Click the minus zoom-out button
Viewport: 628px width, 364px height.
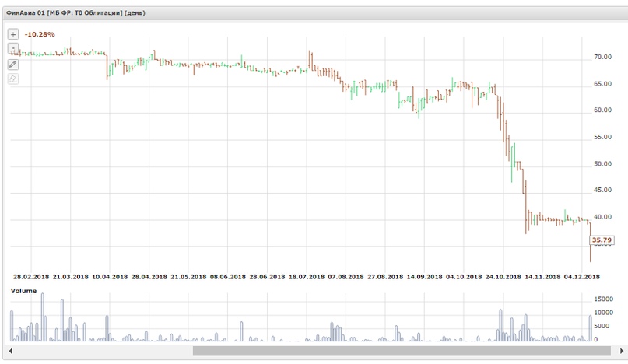pyautogui.click(x=12, y=49)
